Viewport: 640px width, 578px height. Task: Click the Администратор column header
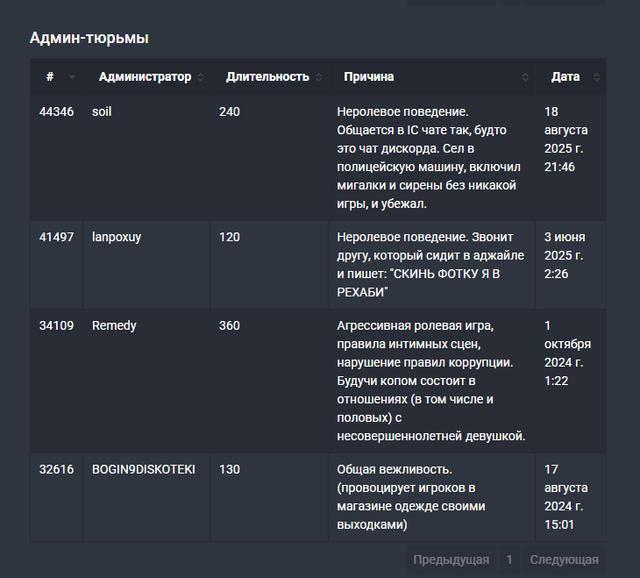145,77
